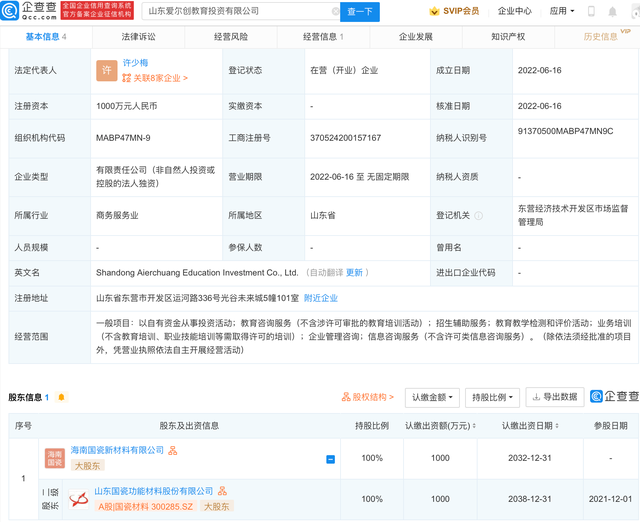Click the 海南国瓷 shareholder logo
Image resolution: width=640 pixels, height=522 pixels.
pos(54,458)
